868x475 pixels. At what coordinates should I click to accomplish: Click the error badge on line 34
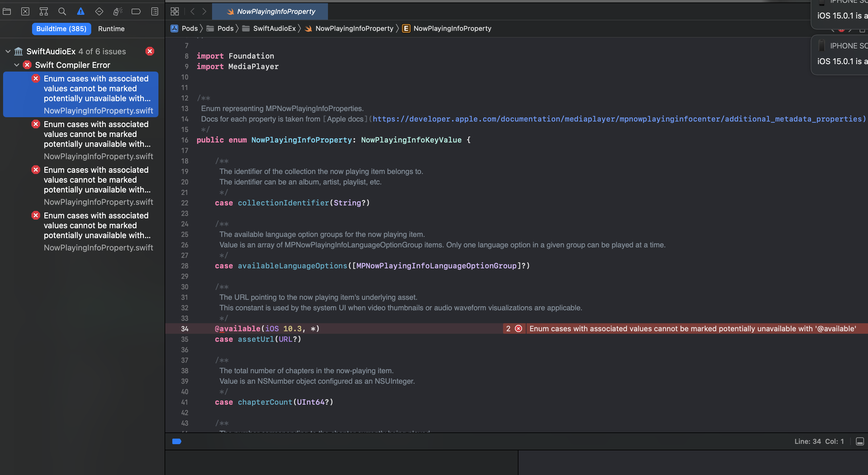(x=518, y=328)
